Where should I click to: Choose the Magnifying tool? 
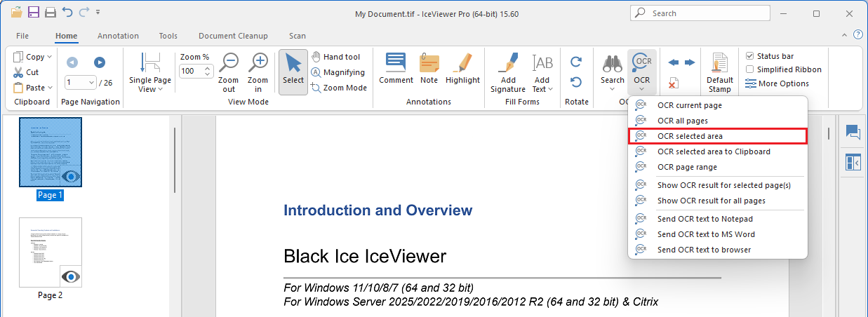(338, 72)
